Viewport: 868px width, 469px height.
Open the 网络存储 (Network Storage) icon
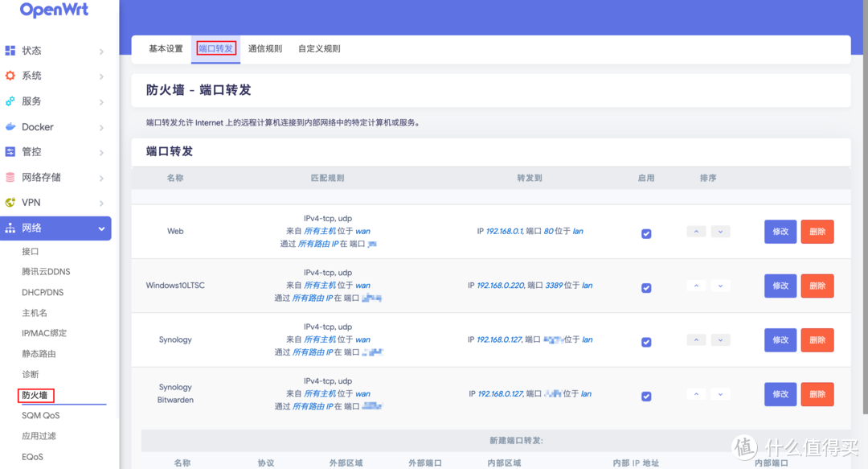12,177
